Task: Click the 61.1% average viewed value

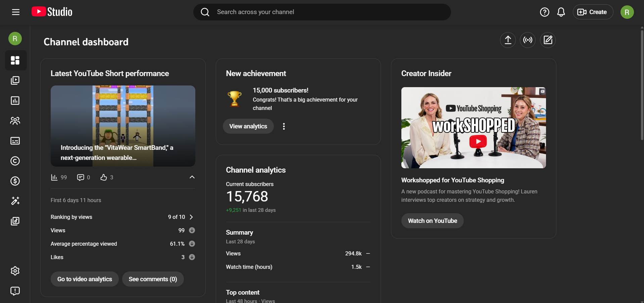Action: pos(177,244)
